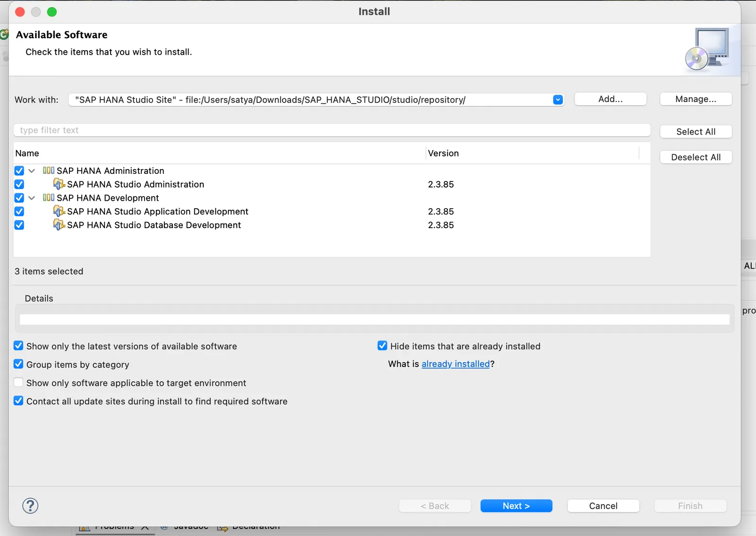This screenshot has height=536, width=756.
Task: Select the SAP HANA Administration category label
Action: click(x=111, y=170)
